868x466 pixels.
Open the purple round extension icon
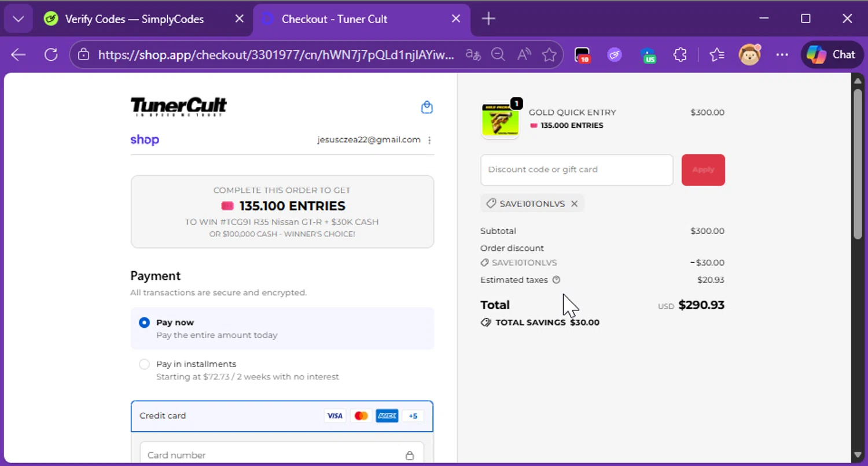tap(615, 55)
